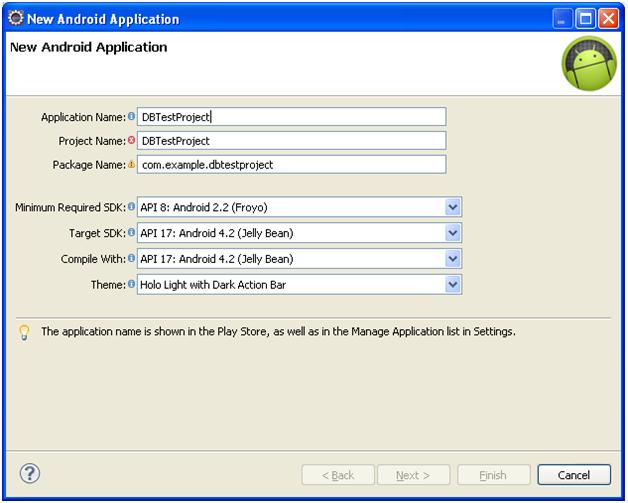Focus the Application Name text field

(292, 117)
